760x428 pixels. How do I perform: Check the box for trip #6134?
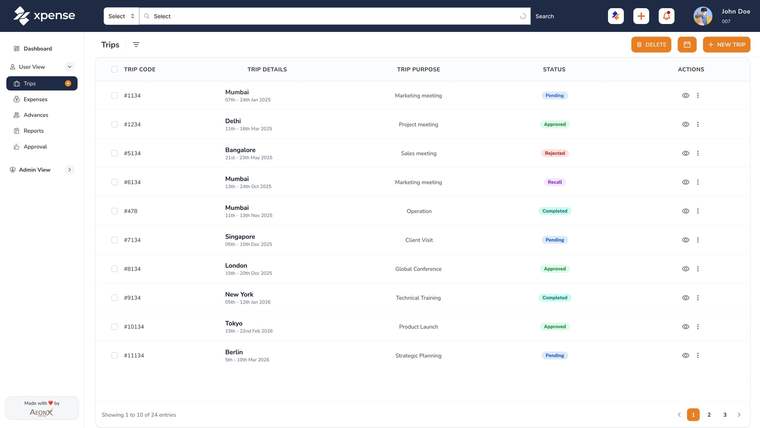tap(114, 182)
